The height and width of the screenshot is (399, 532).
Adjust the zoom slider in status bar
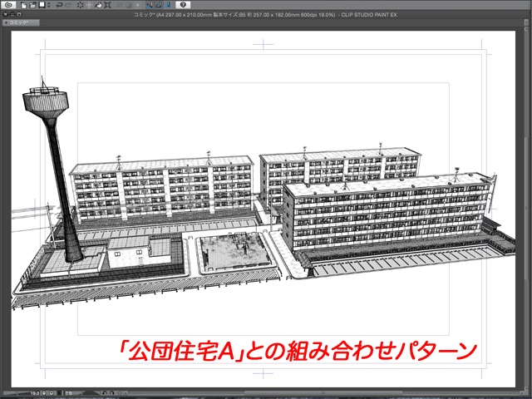pos(16,393)
